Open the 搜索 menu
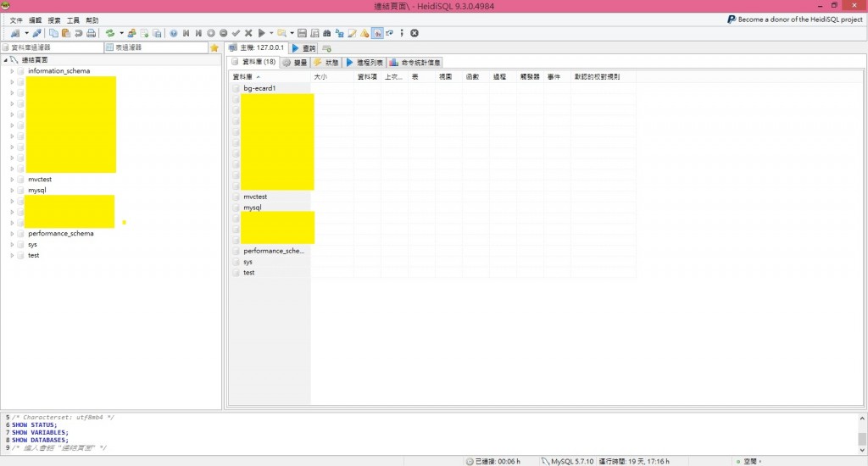The image size is (868, 466). point(54,20)
